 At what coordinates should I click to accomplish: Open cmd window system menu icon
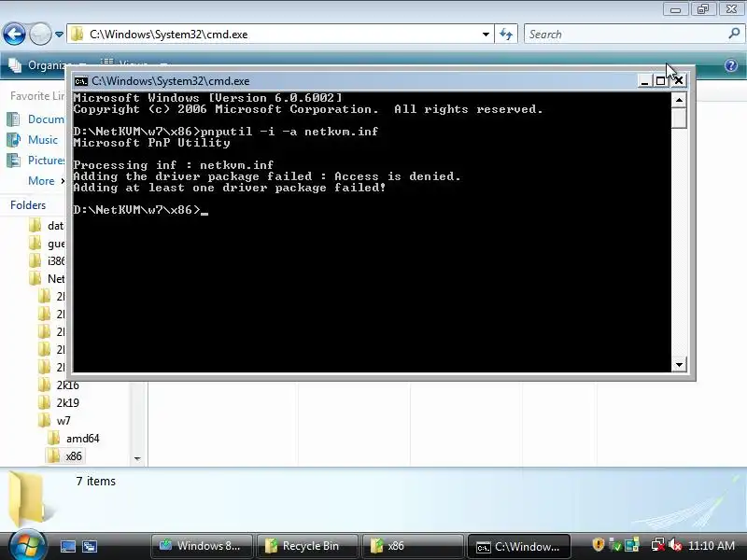81,81
